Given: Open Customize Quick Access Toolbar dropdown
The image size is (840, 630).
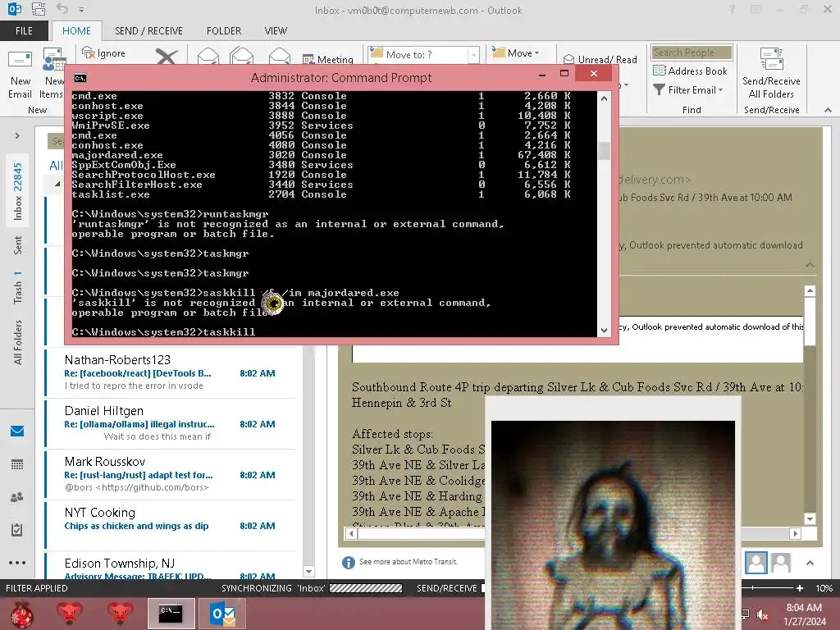Looking at the screenshot, I should [81, 10].
